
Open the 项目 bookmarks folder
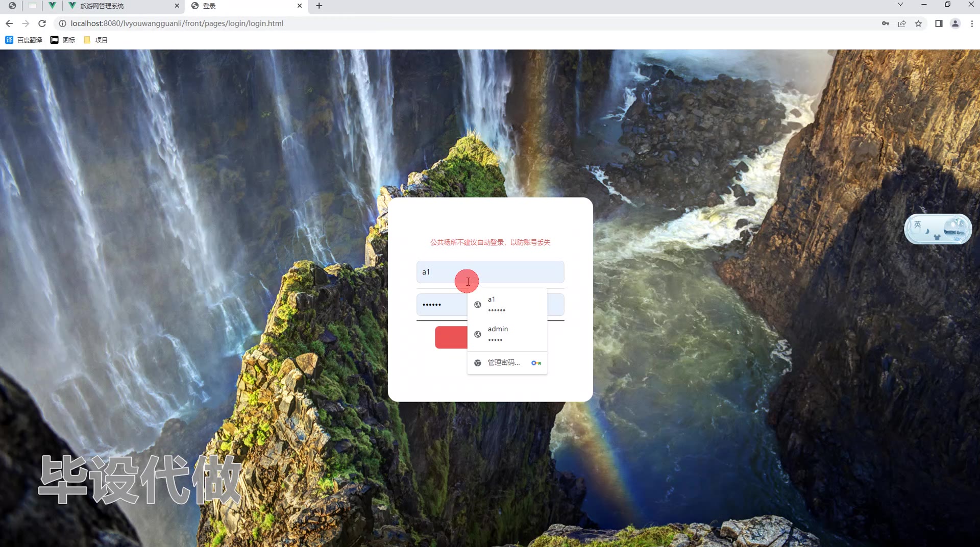coord(96,40)
